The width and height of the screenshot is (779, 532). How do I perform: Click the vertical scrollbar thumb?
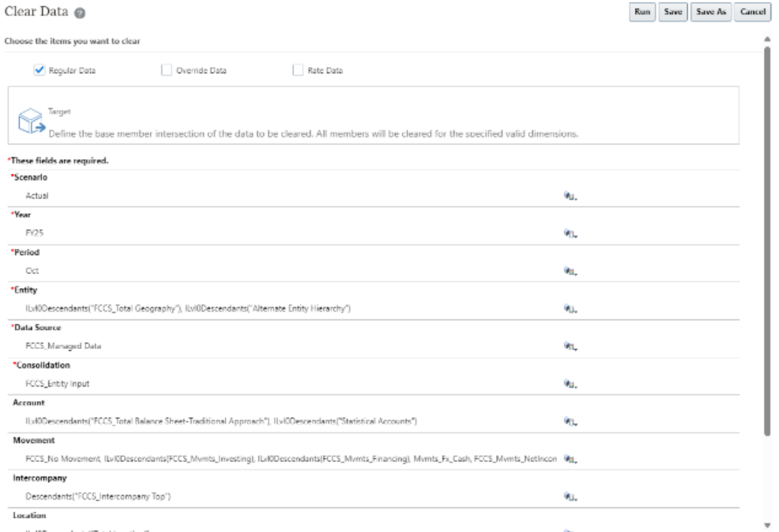(x=767, y=242)
